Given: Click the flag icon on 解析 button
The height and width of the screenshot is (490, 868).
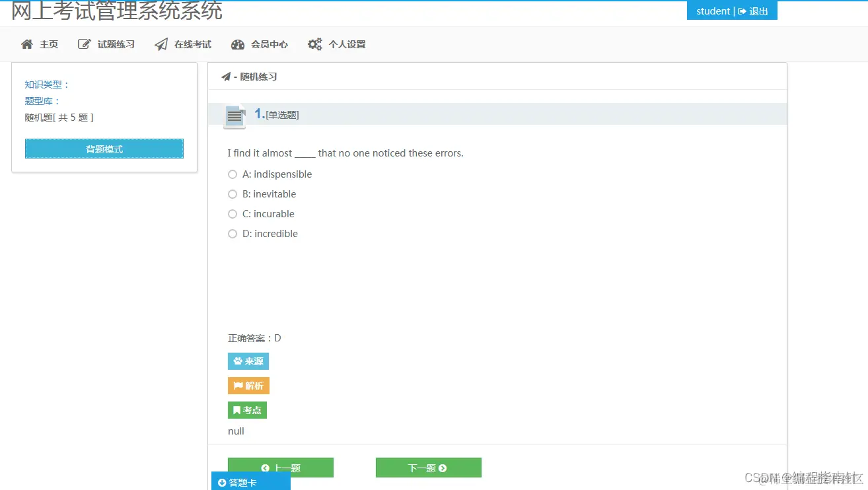Looking at the screenshot, I should [x=238, y=386].
